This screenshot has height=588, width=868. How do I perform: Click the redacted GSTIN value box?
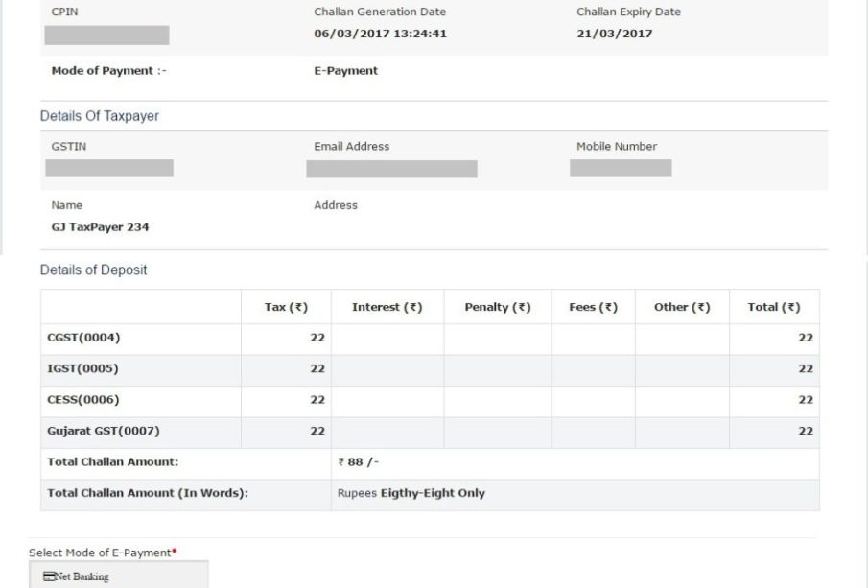[109, 168]
